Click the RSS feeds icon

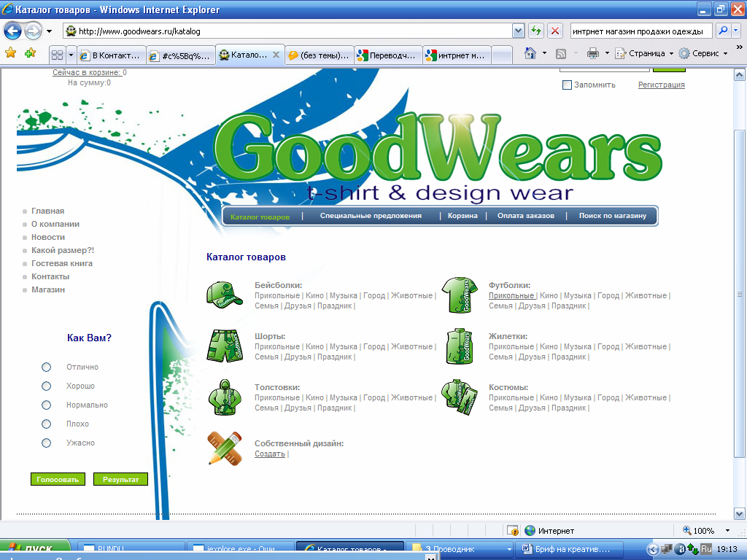click(561, 54)
